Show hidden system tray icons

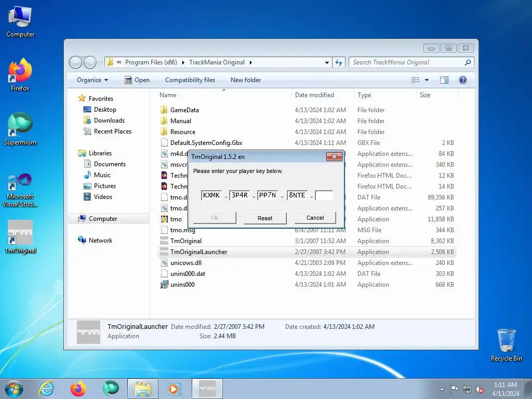(442, 389)
